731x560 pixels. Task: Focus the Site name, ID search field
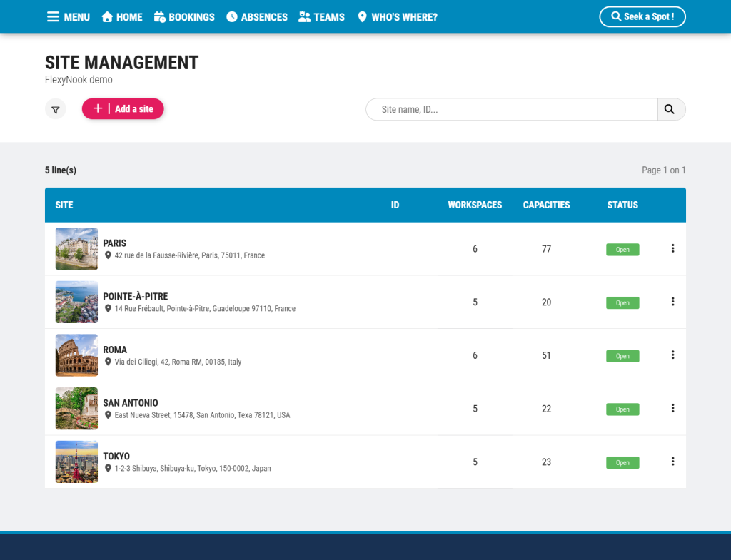point(512,109)
